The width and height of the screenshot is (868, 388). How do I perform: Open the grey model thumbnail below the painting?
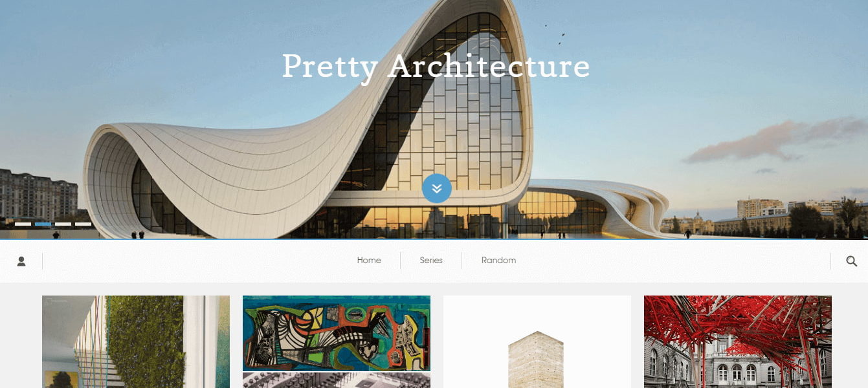coord(337,380)
